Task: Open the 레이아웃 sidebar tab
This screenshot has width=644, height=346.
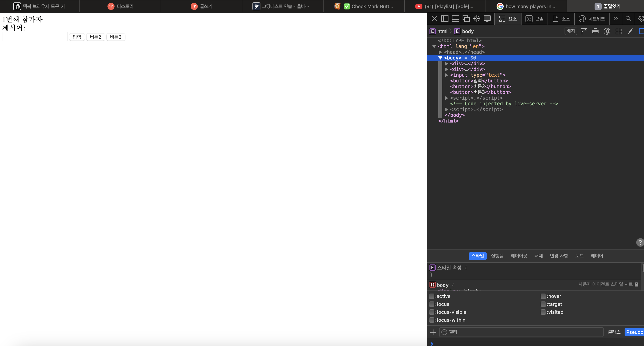Action: [x=519, y=256]
